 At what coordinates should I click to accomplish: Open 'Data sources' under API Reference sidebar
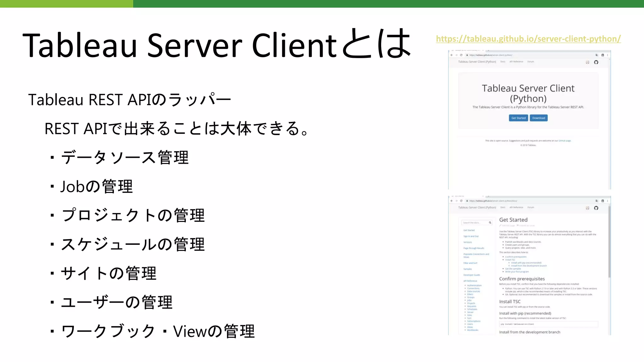tap(474, 291)
